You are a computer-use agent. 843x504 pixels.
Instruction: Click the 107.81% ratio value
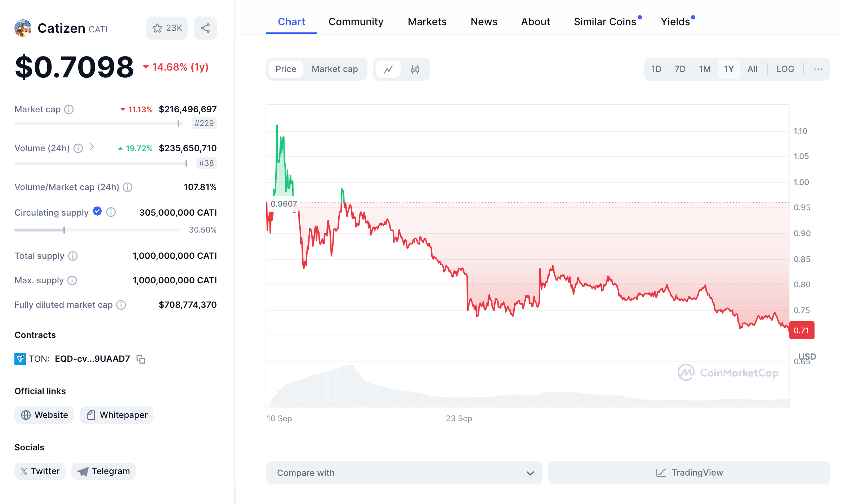pyautogui.click(x=200, y=187)
